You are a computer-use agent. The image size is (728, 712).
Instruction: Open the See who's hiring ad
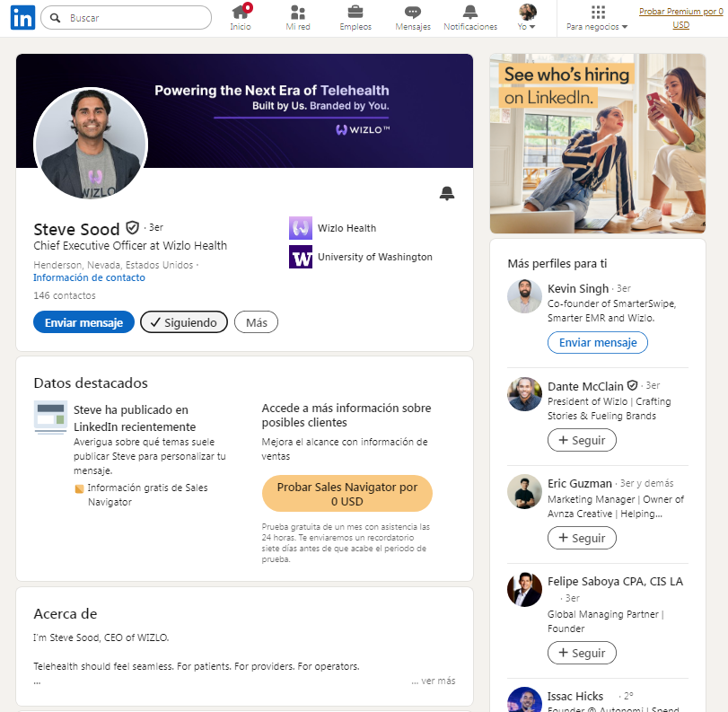[598, 144]
